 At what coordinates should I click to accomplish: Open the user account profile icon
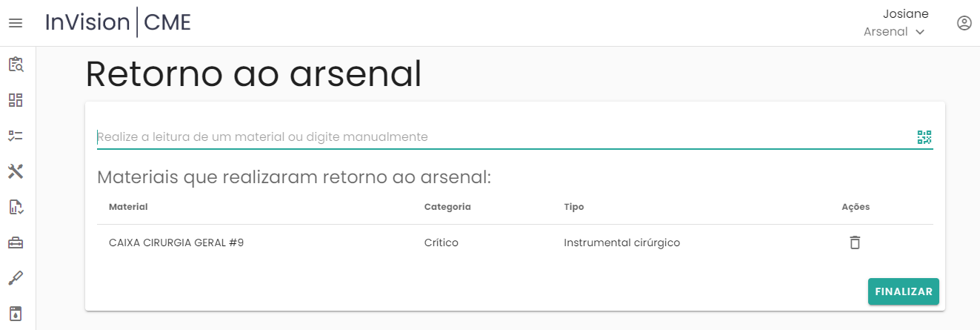(964, 23)
